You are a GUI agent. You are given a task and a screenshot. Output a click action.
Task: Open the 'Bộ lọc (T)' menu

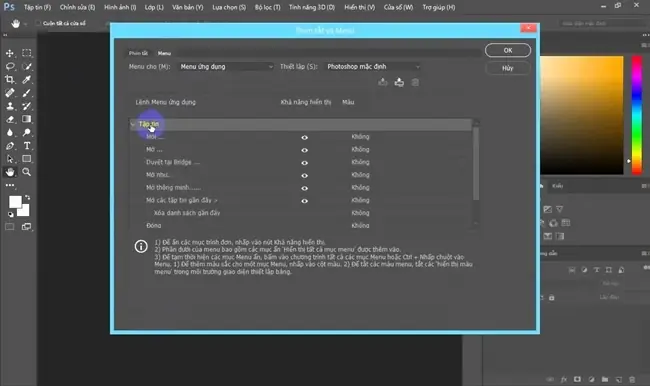(267, 7)
